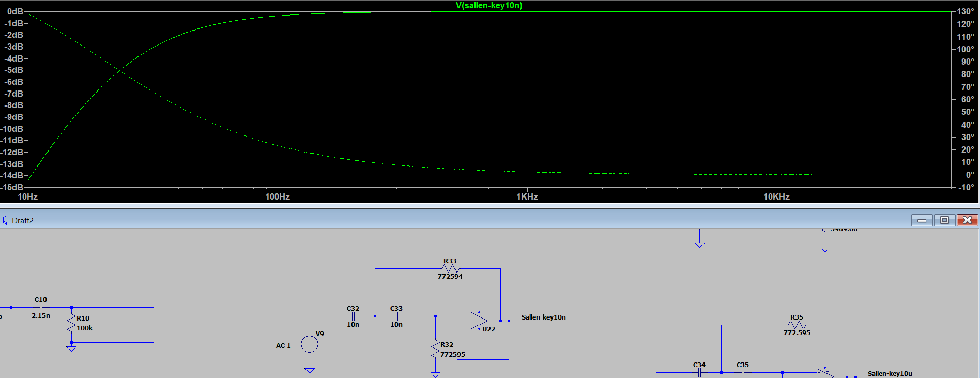Click the V(sallen-key10n) trace label
The height and width of the screenshot is (378, 980).
tap(489, 5)
